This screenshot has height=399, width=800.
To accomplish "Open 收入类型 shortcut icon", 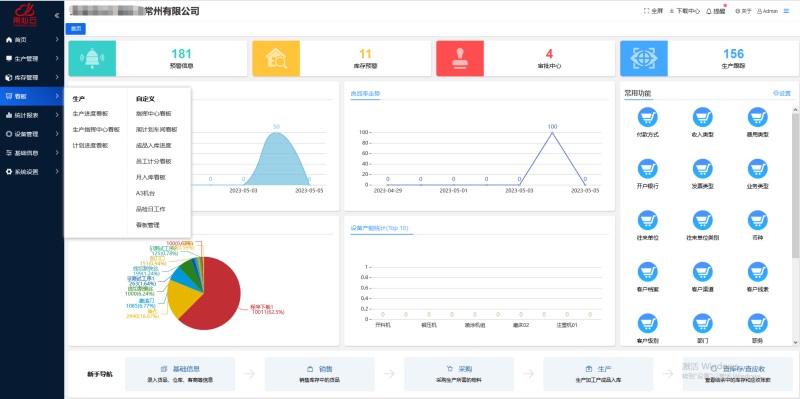I will pyautogui.click(x=703, y=117).
